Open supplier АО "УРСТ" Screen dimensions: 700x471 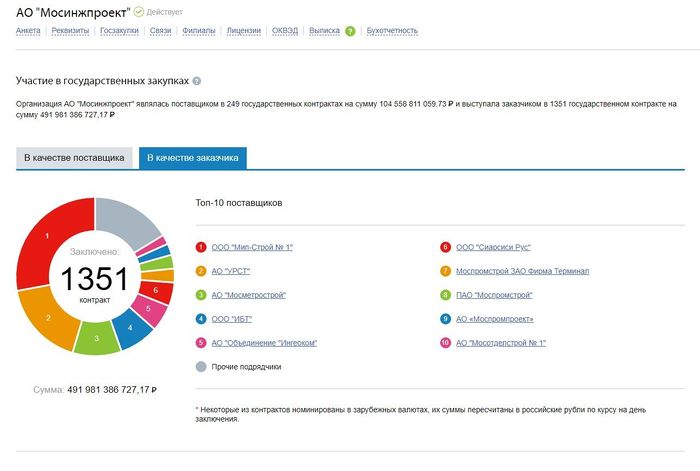coord(230,271)
